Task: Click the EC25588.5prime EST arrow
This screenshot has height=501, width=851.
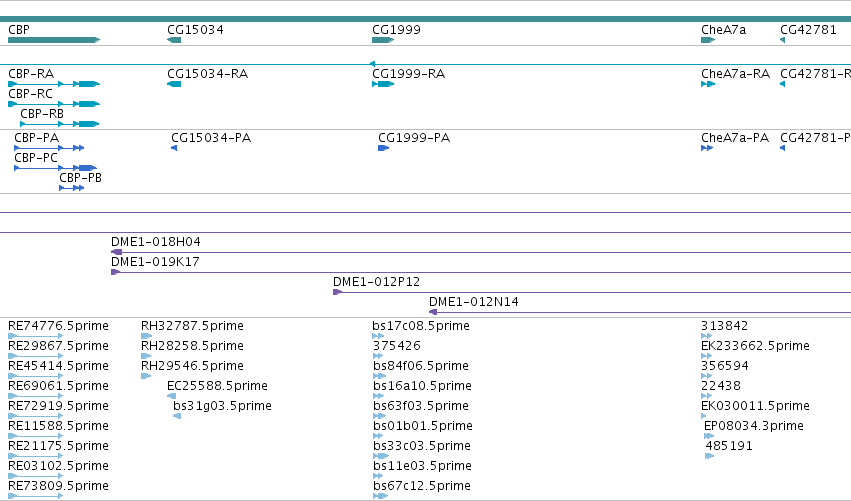Action: coord(172,397)
